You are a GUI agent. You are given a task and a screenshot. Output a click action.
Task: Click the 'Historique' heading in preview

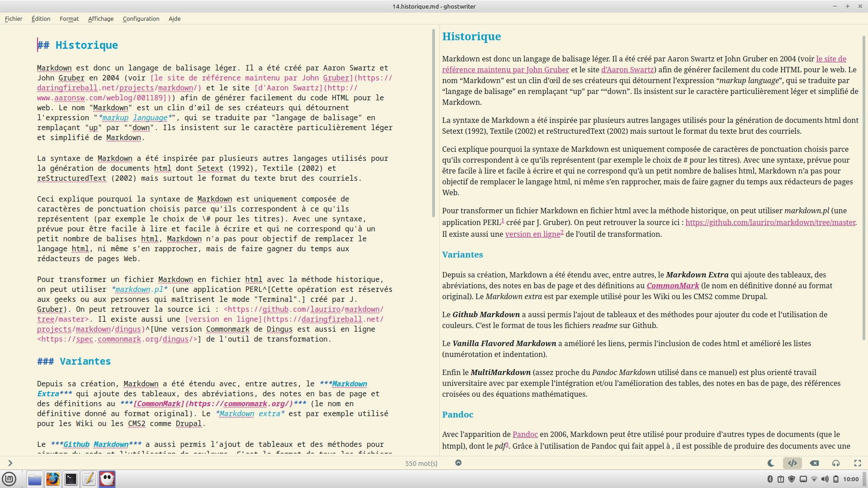[472, 37]
